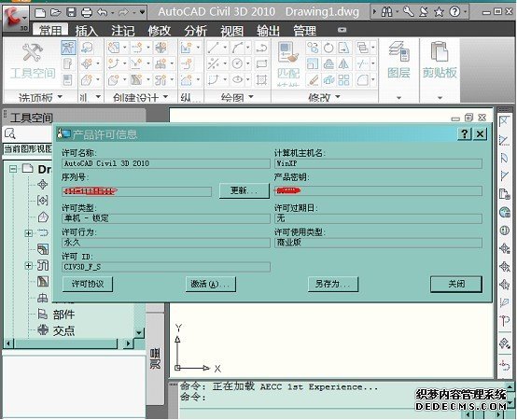Click the Toolspace wrench and screwdriver icon

[x=33, y=53]
